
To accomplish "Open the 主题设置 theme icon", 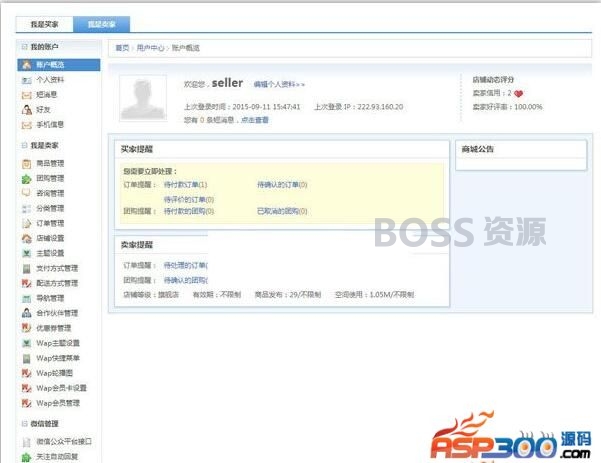I will pos(26,253).
